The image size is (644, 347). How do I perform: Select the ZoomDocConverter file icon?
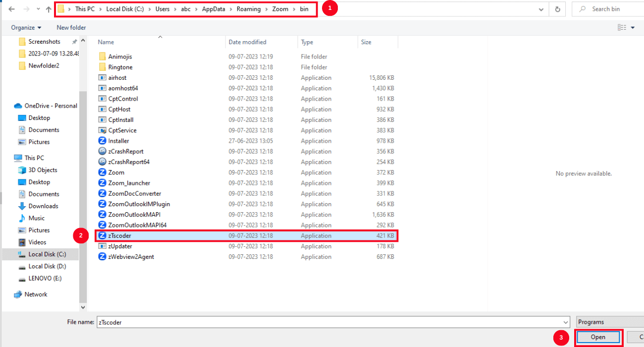[103, 193]
